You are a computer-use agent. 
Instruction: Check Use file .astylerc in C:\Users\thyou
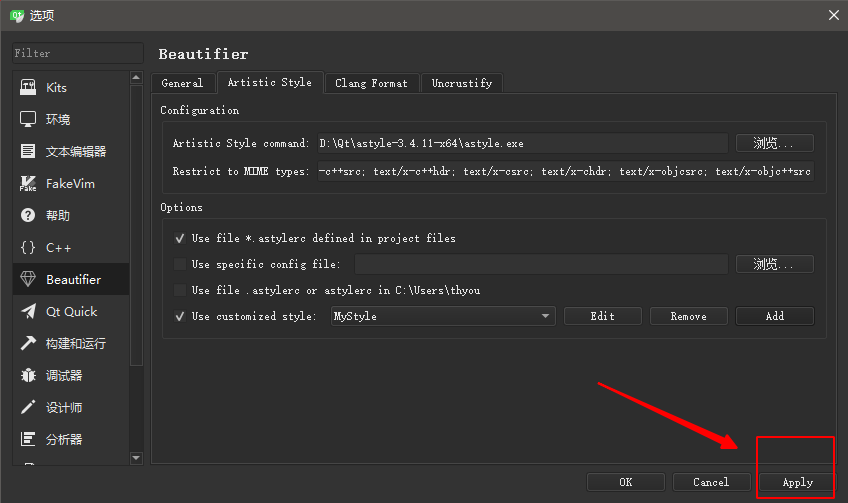pyautogui.click(x=180, y=291)
